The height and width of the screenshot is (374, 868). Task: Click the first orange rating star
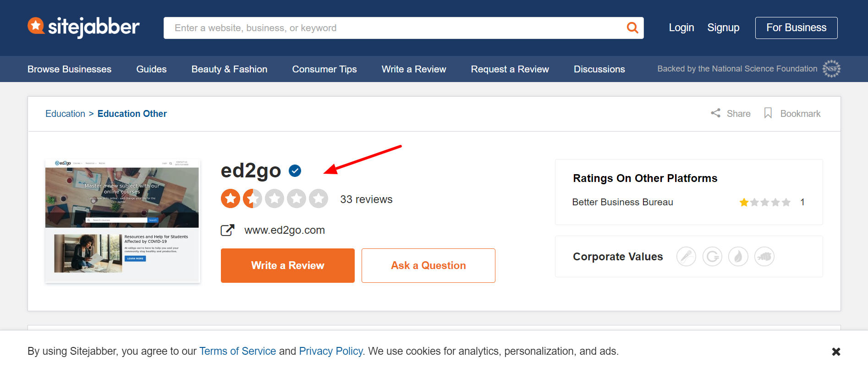(231, 198)
